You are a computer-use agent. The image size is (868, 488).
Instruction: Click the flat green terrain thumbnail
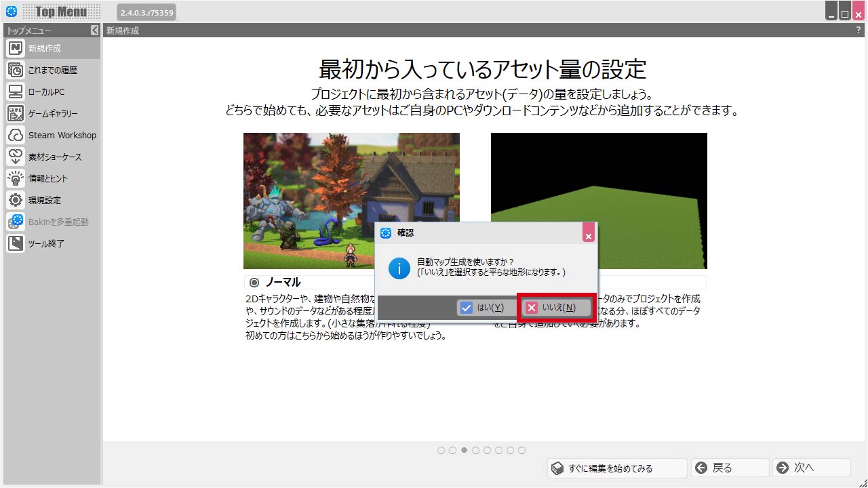pos(599,201)
